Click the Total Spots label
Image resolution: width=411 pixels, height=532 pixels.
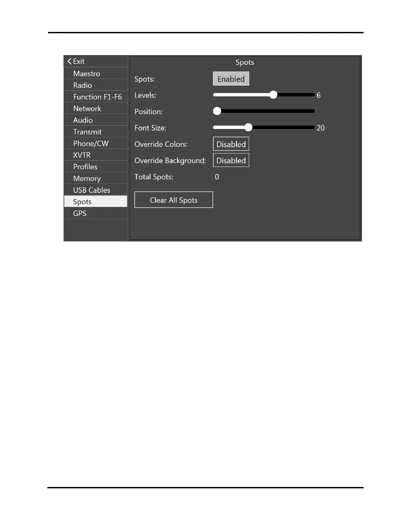tap(154, 177)
